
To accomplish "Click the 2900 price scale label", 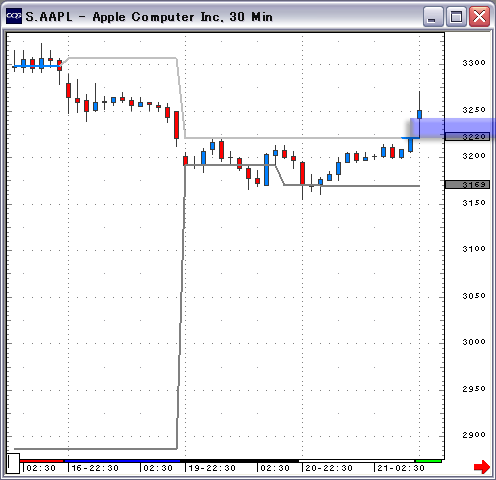I will [474, 435].
